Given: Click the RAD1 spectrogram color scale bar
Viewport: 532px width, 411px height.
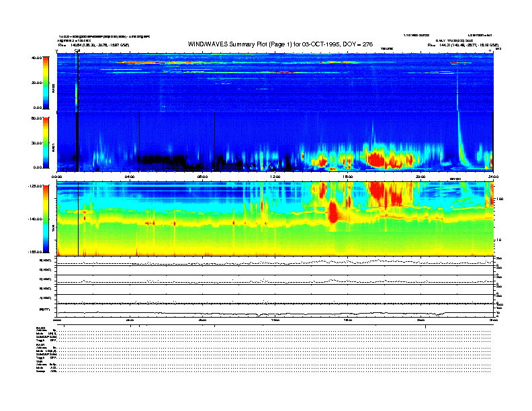Looking at the screenshot, I should click(46, 143).
